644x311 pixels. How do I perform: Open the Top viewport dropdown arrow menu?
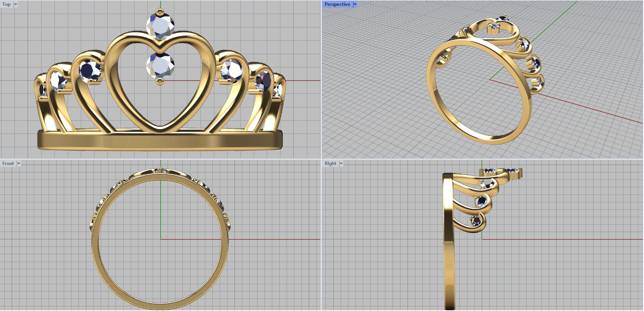16,4
